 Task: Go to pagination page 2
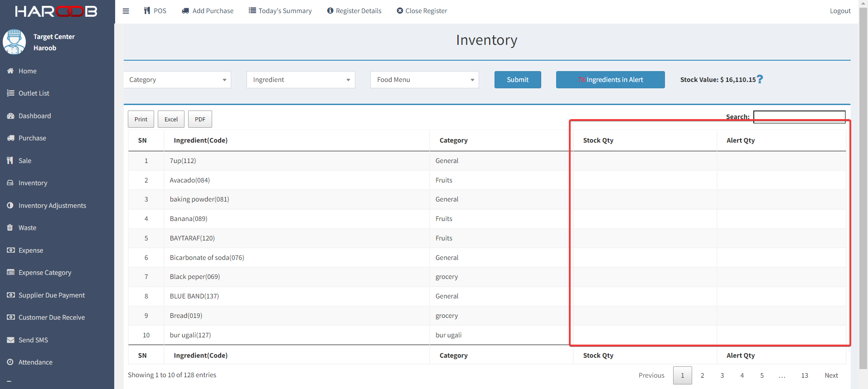[703, 375]
